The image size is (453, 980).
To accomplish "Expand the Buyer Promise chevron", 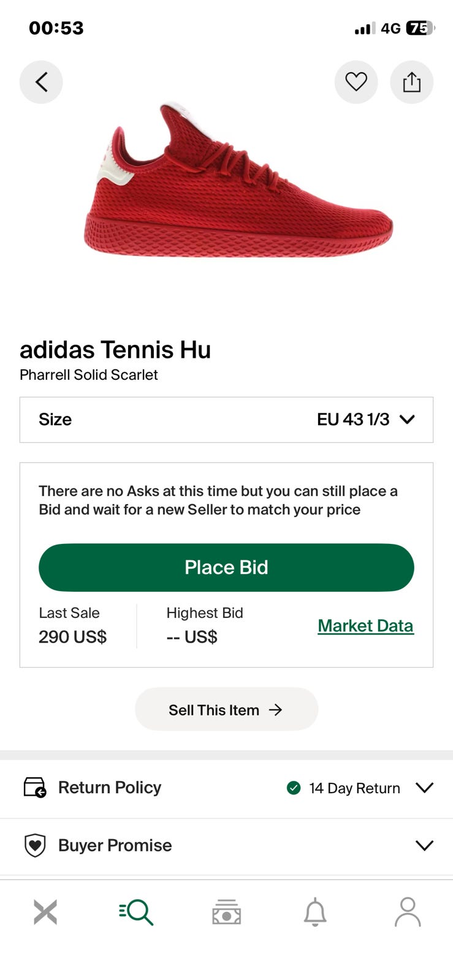I will (424, 845).
